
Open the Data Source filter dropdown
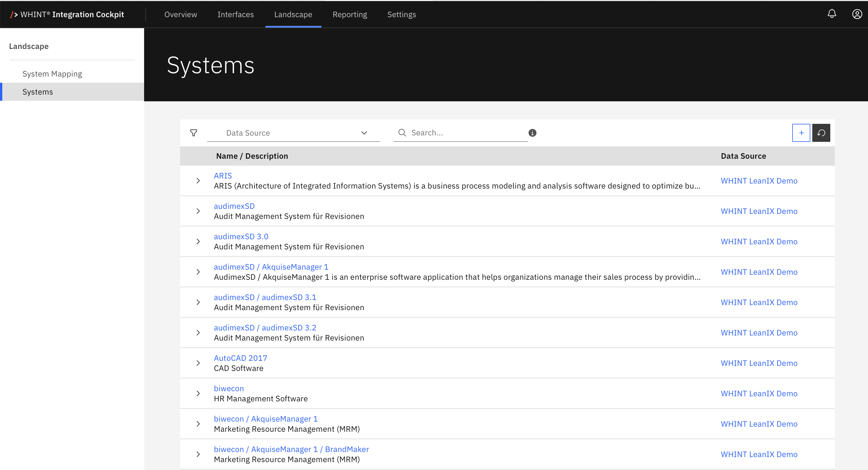(x=293, y=133)
